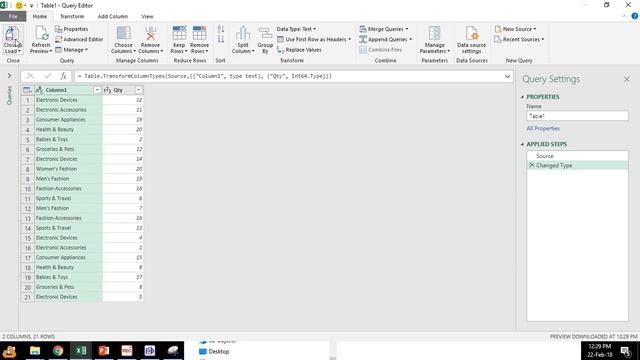Click the All Properties link

tap(543, 128)
